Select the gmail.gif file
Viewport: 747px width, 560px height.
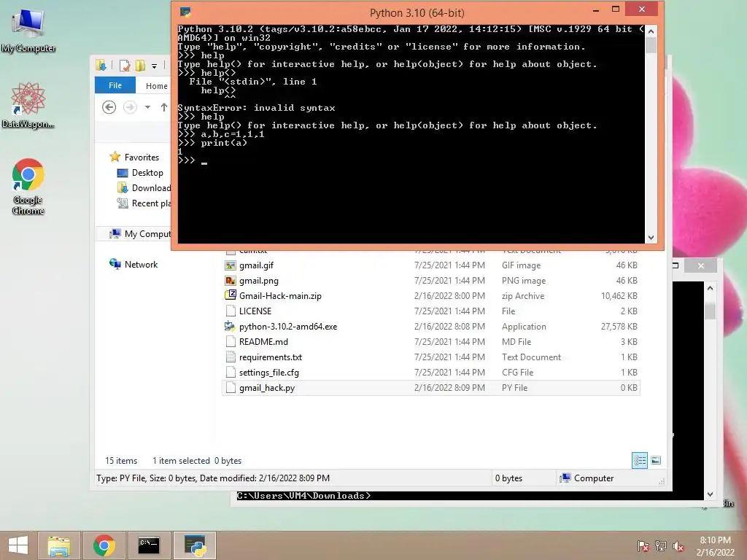coord(430,265)
